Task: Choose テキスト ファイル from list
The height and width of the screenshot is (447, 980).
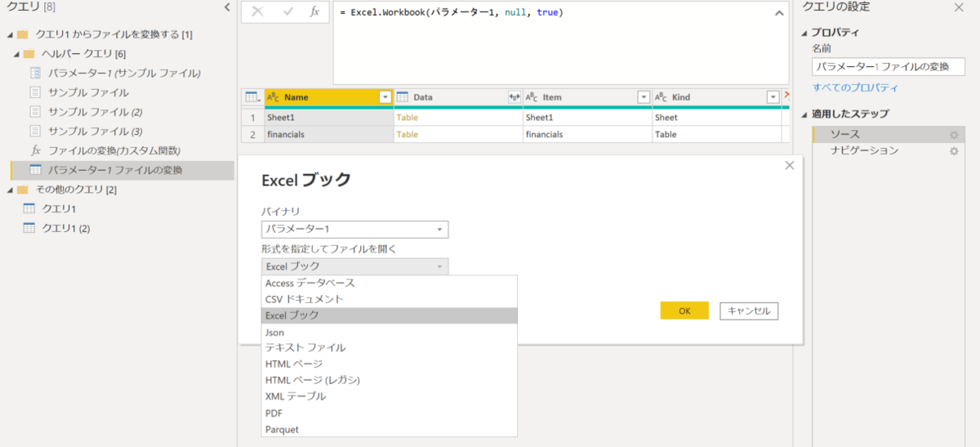Action: (390, 347)
